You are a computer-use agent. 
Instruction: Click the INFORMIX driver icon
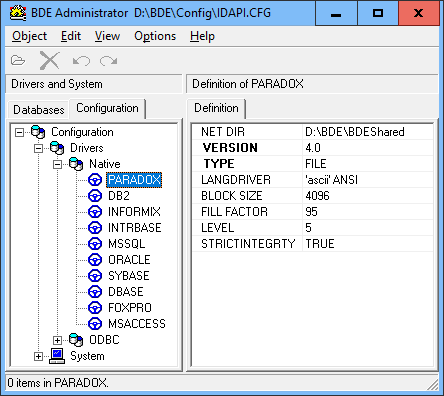tap(95, 212)
